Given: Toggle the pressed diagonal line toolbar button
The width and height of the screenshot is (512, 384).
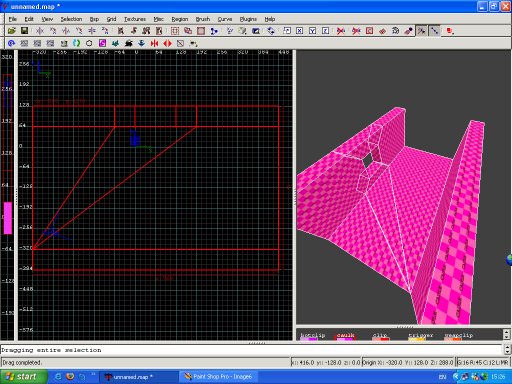Looking at the screenshot, I should pos(435,31).
